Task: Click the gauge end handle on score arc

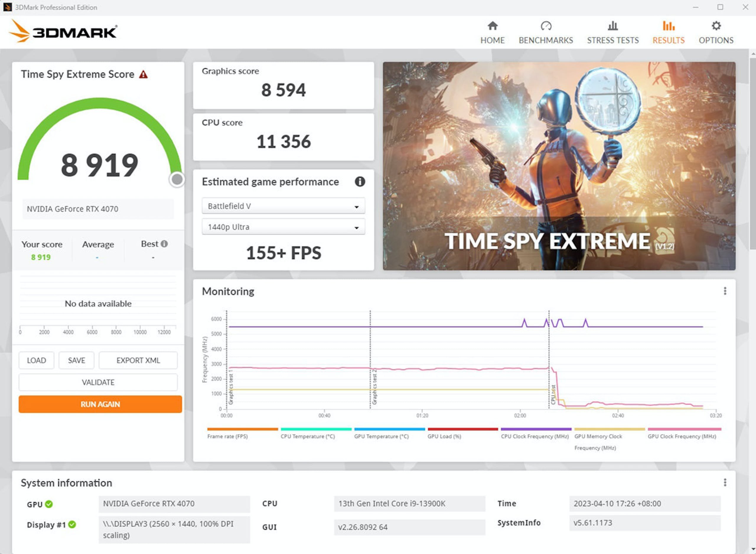Action: 177,179
